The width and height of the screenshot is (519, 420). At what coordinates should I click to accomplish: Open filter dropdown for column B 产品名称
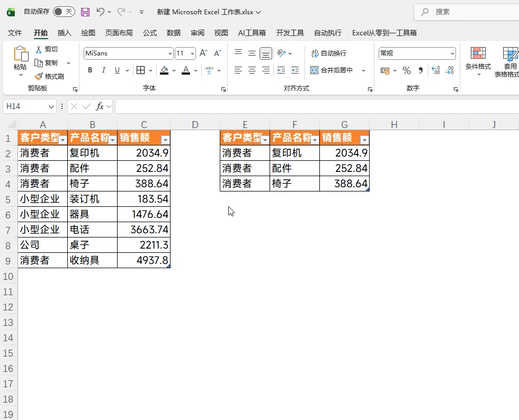[112, 140]
